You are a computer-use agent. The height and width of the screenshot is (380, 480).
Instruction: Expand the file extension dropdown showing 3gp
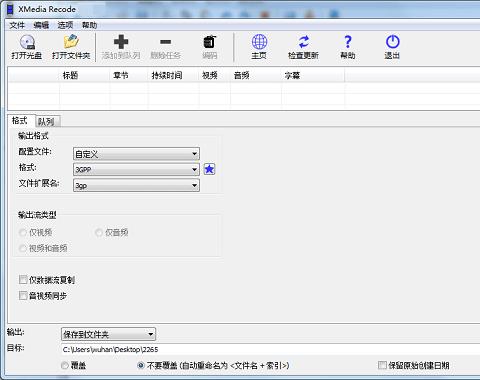(136, 185)
